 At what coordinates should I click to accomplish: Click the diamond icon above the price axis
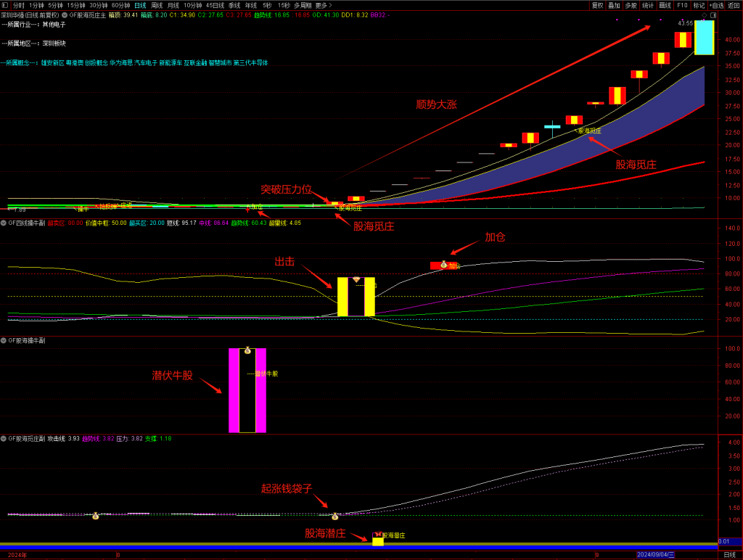click(704, 15)
